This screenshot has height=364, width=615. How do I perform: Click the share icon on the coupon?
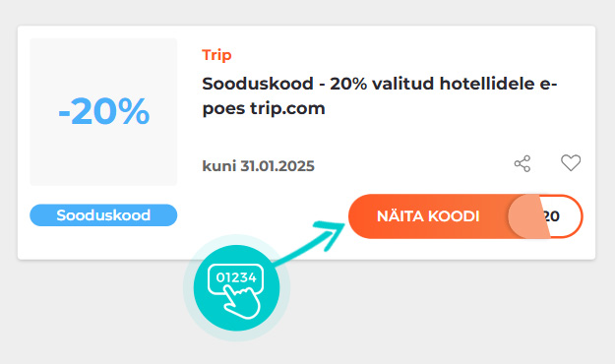[x=523, y=163]
